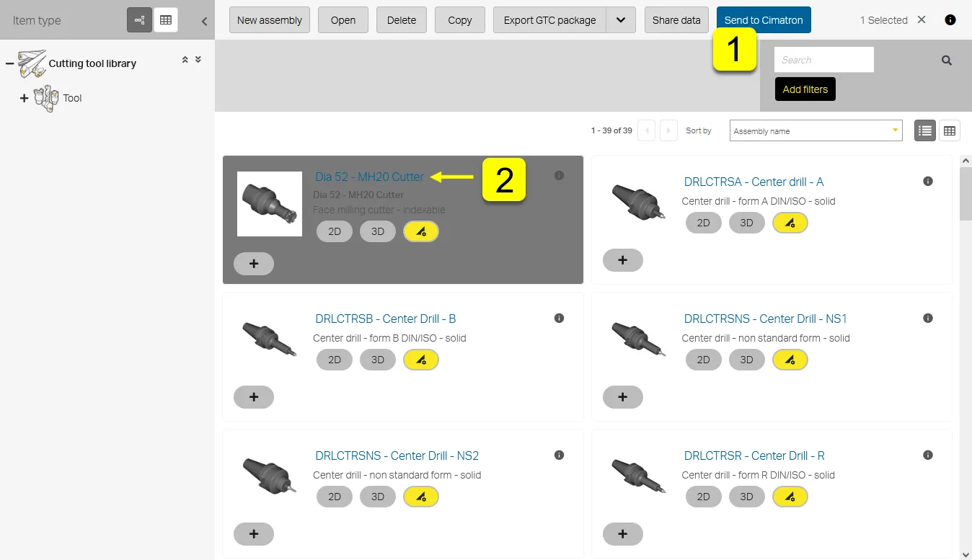Expand the Tool tree node
This screenshot has height=560, width=972.
coord(24,98)
